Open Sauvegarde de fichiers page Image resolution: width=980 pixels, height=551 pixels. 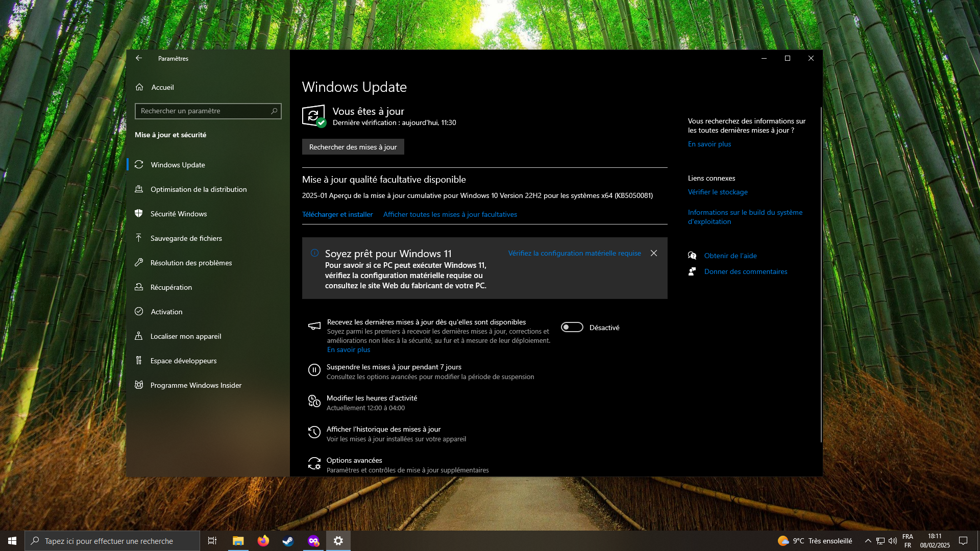(208, 238)
